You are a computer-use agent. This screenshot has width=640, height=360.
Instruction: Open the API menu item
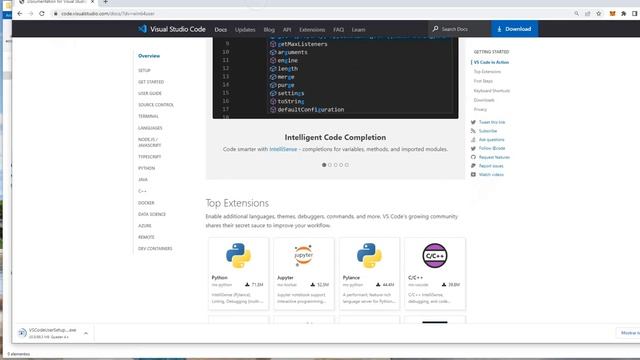point(287,29)
